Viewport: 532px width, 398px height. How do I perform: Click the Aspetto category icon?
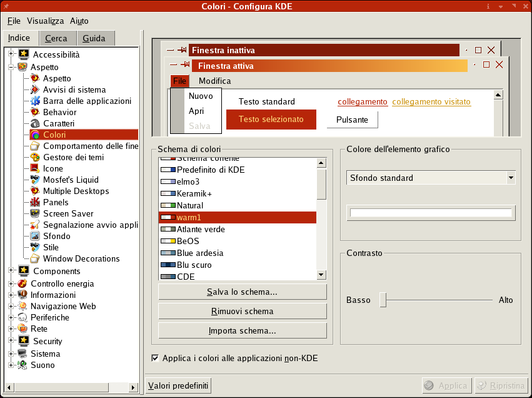(x=23, y=67)
